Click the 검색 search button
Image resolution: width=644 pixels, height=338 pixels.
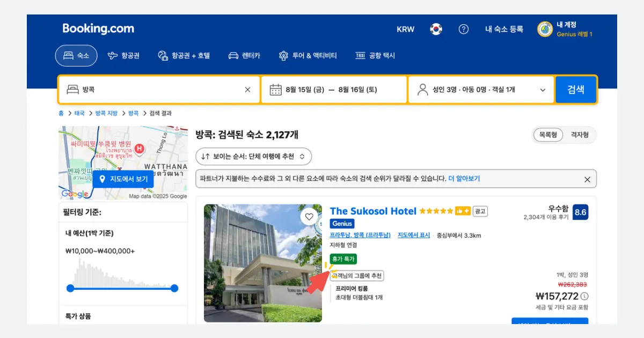point(576,89)
